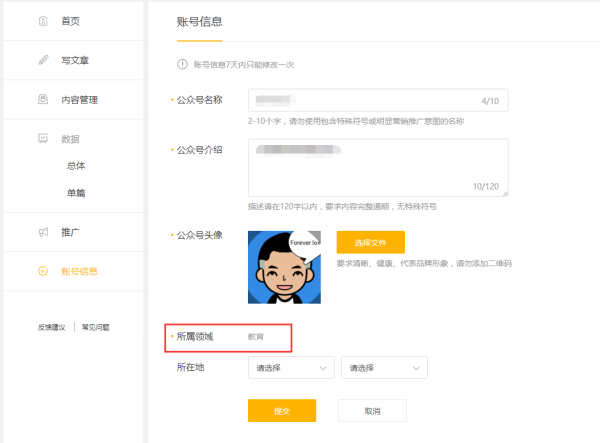Click the 教育 value of 所属领域
The width and height of the screenshot is (600, 443).
coord(256,337)
